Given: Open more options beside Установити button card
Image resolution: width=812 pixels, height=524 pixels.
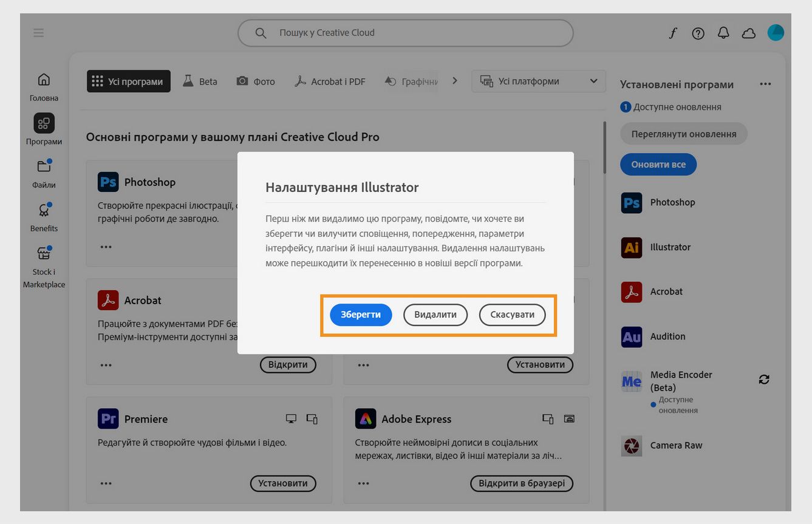Looking at the screenshot, I should coord(363,365).
